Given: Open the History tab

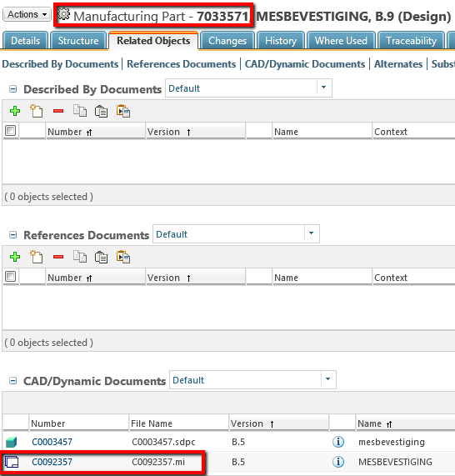Looking at the screenshot, I should 281,40.
